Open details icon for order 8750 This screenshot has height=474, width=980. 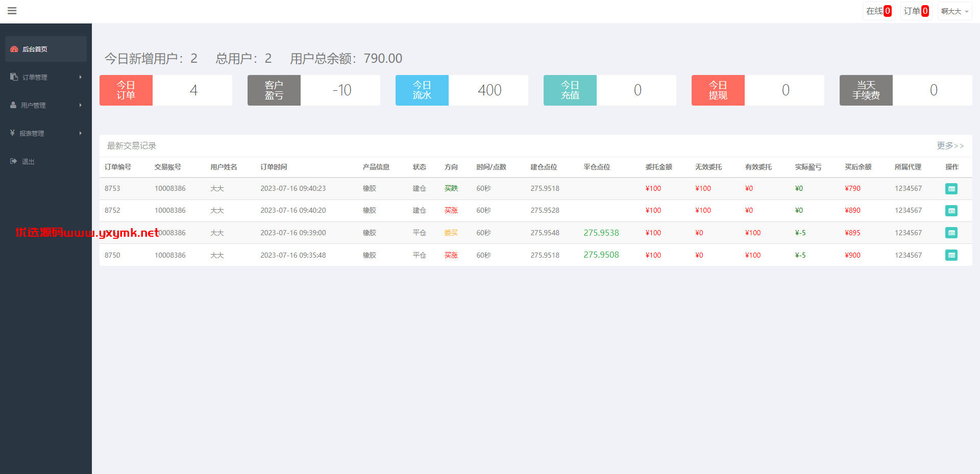click(x=951, y=255)
